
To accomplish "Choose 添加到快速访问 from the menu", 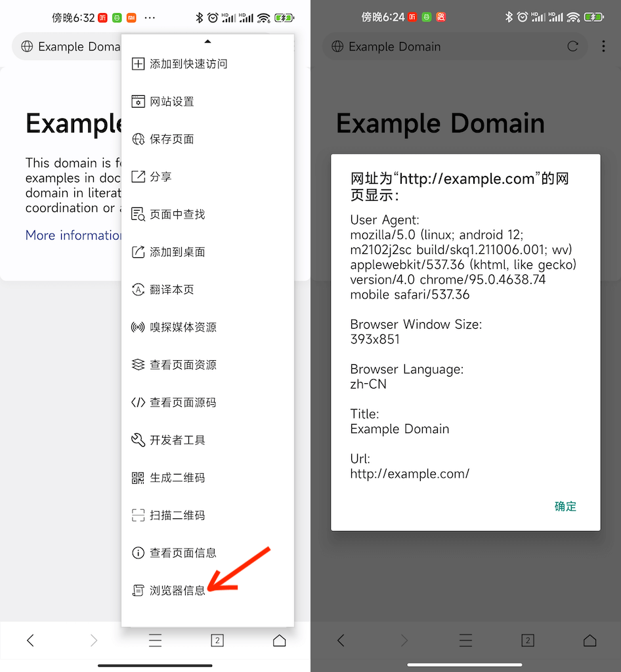I will click(x=188, y=64).
